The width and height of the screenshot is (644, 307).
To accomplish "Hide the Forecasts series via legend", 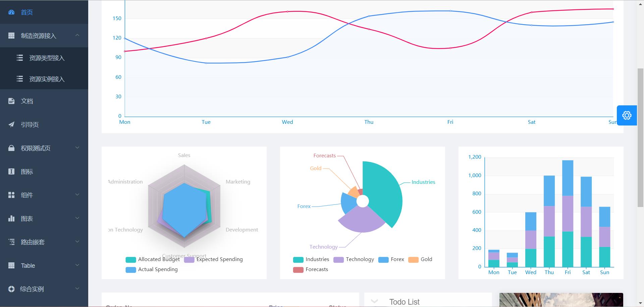I will (x=311, y=269).
